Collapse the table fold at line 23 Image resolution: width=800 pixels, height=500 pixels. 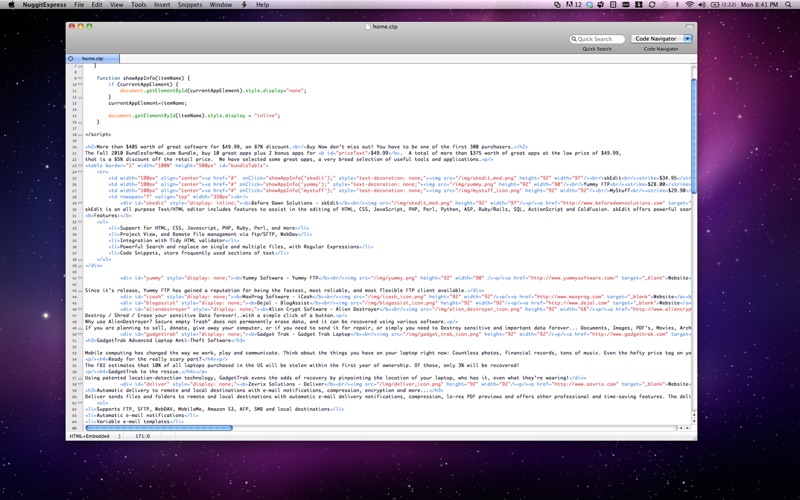coord(80,165)
